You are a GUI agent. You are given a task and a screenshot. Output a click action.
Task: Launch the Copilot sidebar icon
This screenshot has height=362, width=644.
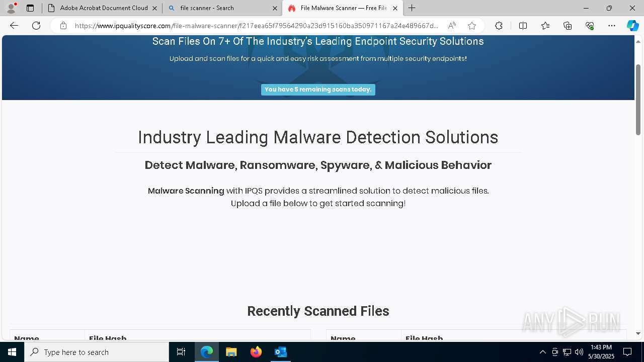pos(632,26)
